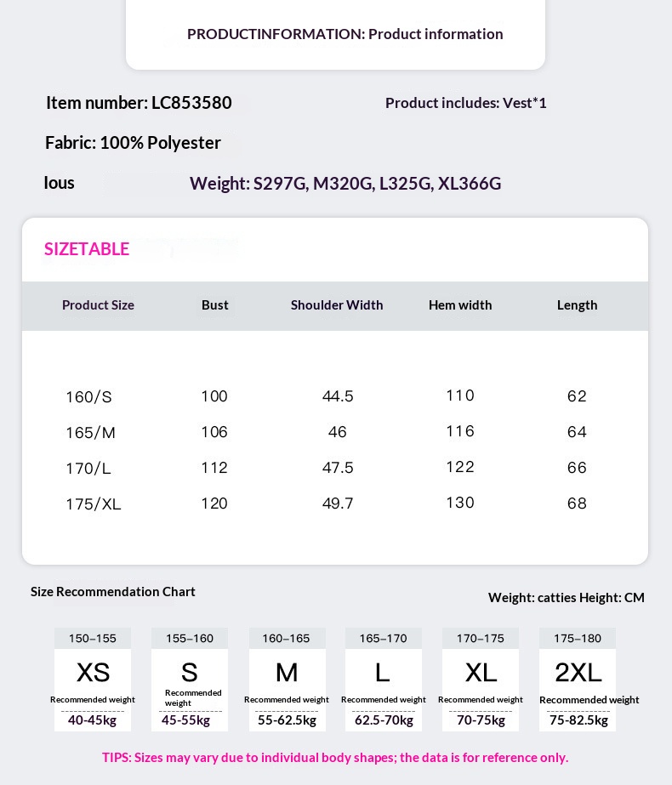Click the pink TIPS note at bottom
The image size is (672, 785).
pyautogui.click(x=335, y=758)
